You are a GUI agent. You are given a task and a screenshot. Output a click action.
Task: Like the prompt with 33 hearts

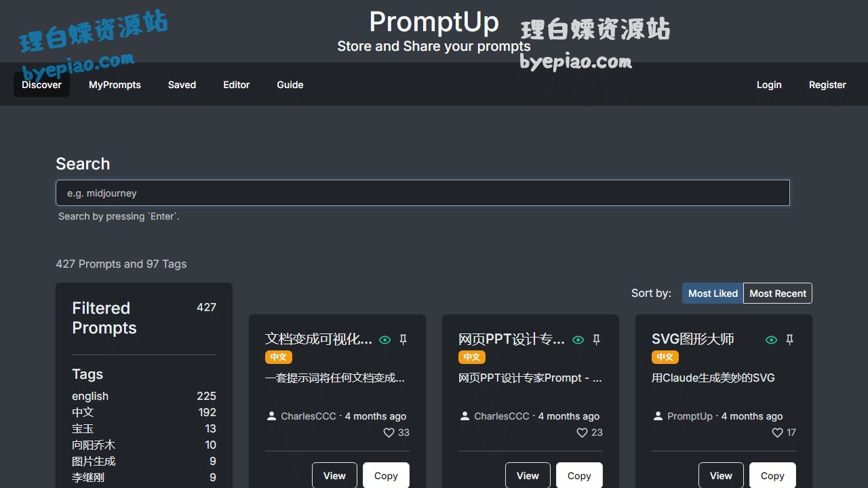pos(389,432)
